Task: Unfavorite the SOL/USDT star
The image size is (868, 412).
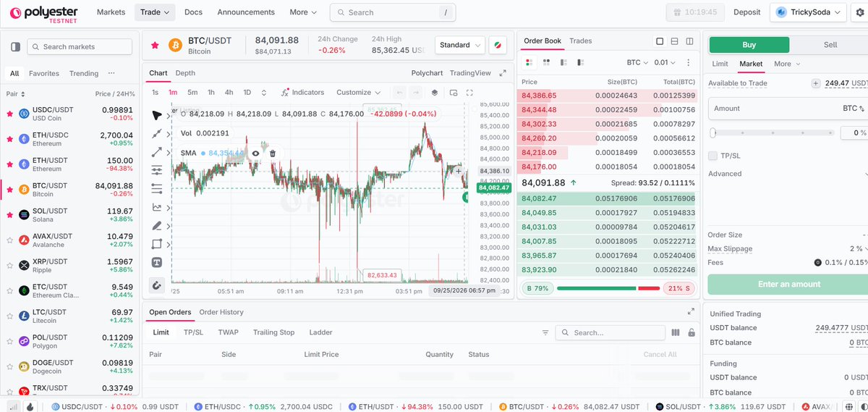Action: point(9,215)
